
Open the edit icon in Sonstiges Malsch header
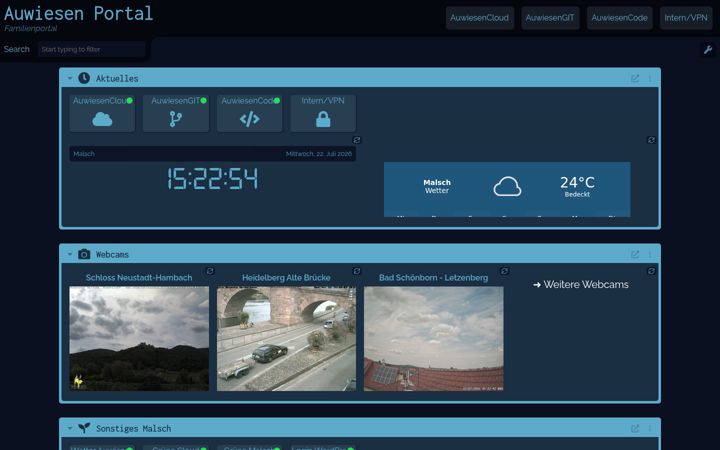coord(635,428)
